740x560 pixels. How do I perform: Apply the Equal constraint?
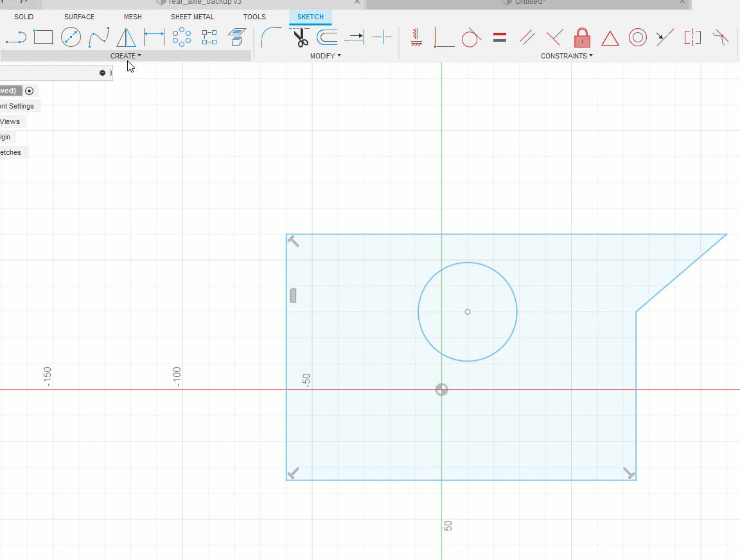[499, 37]
